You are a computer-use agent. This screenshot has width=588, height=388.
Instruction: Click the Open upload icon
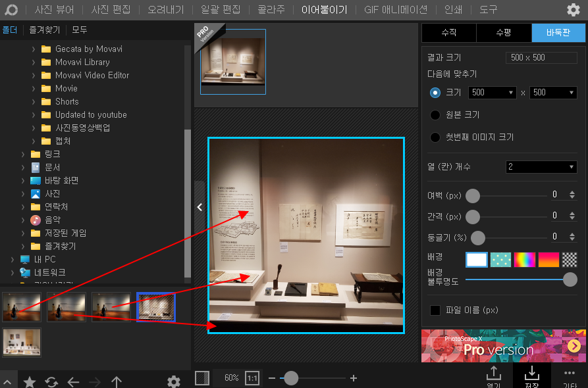coord(493,376)
